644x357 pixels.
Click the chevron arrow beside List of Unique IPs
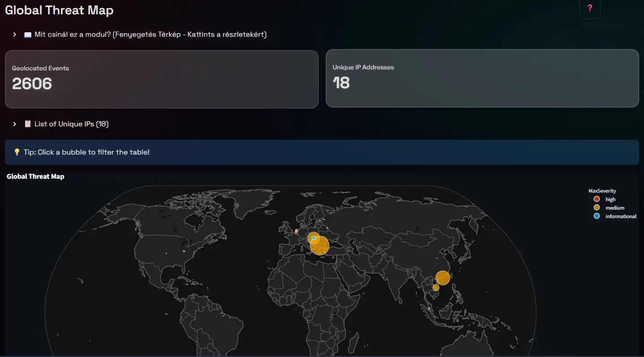(15, 124)
